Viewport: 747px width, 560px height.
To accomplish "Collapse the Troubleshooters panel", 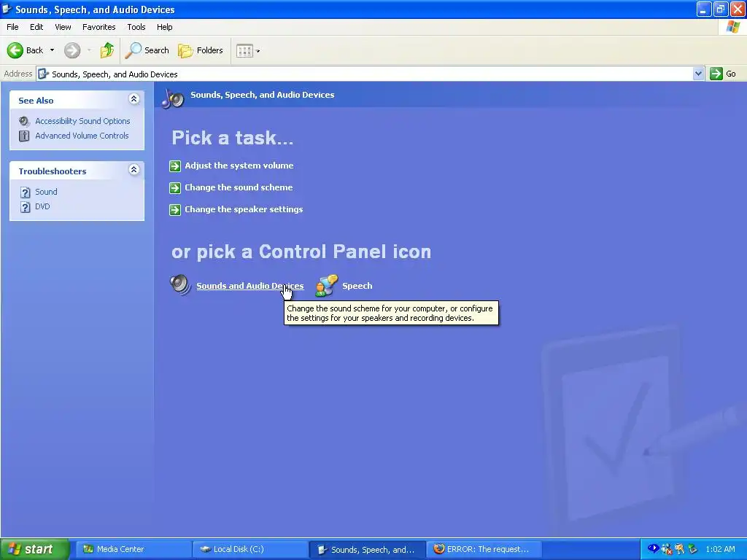I will 134,169.
